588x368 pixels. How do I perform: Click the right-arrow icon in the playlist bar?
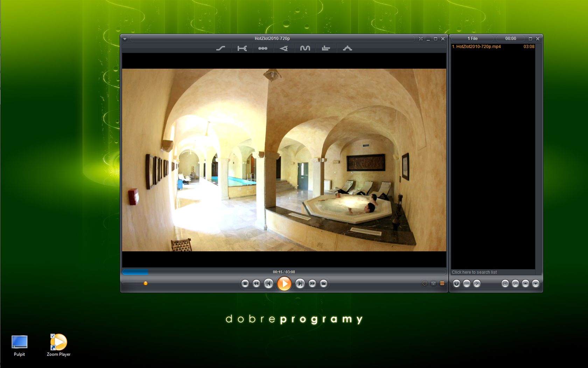coord(477,284)
